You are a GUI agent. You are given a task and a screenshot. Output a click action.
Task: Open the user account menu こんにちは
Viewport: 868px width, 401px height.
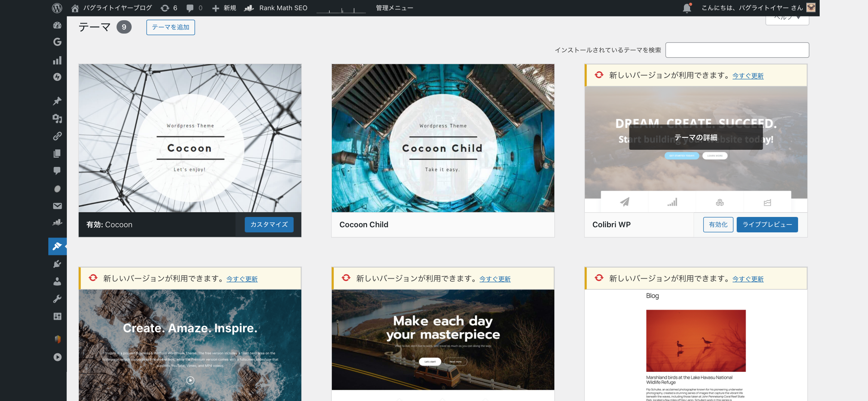pyautogui.click(x=758, y=8)
